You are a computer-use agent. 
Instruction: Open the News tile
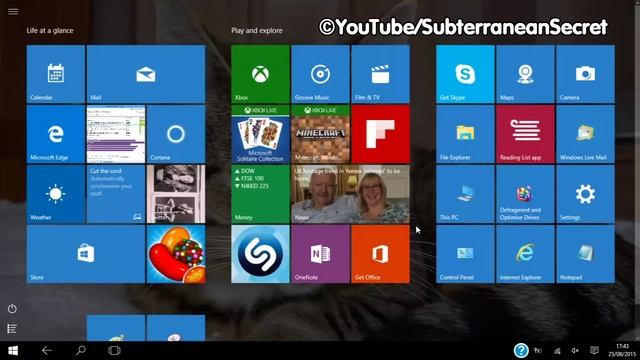point(351,194)
